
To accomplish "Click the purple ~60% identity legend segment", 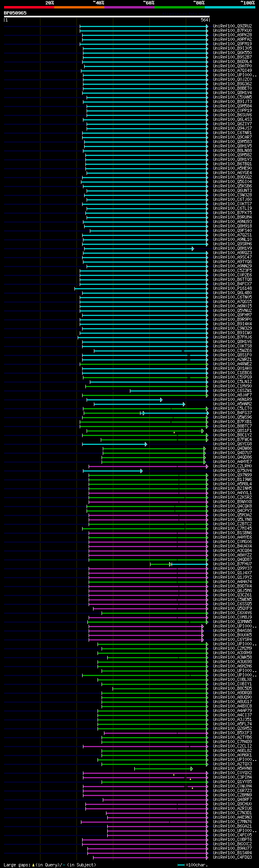I will [129, 7].
